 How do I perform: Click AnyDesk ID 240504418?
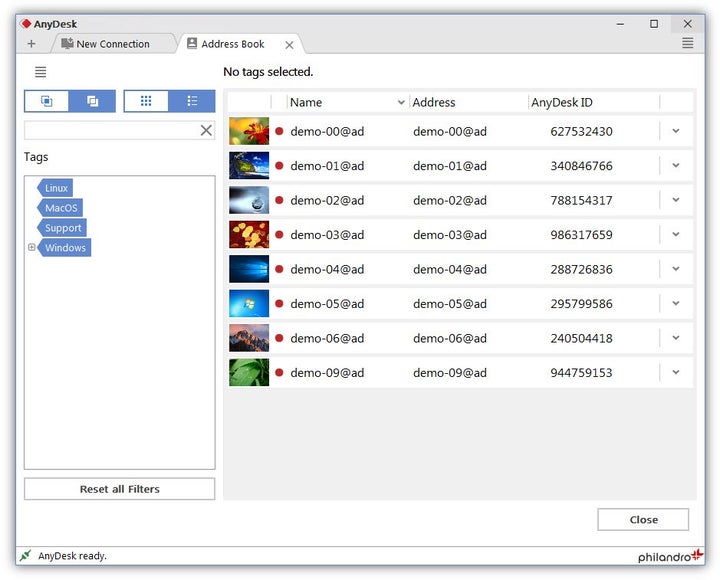pos(581,338)
